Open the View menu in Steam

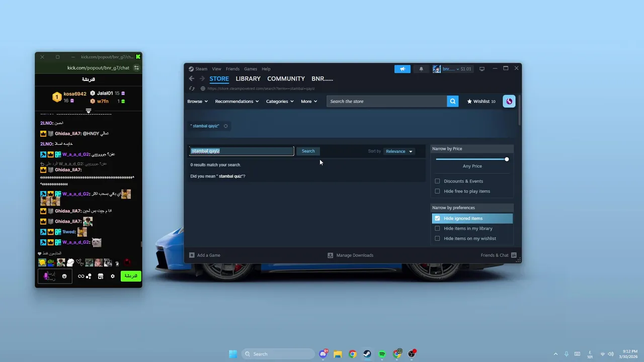(x=216, y=69)
